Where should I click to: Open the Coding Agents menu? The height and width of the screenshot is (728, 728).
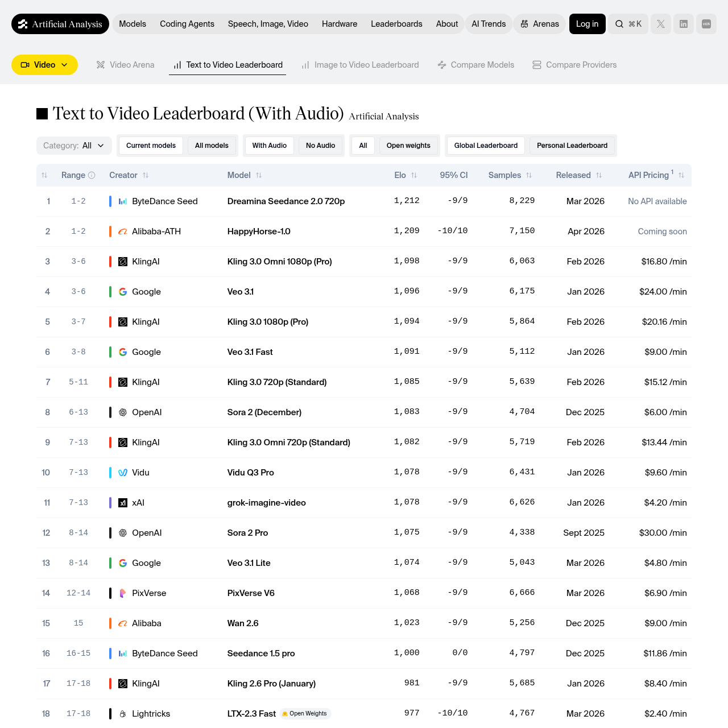coord(187,24)
